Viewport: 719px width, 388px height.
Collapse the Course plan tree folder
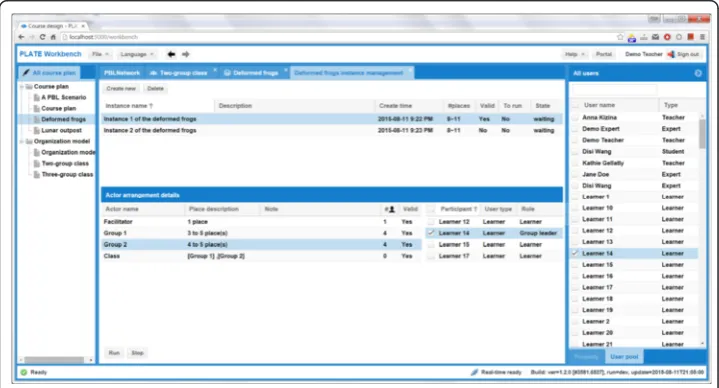coord(22,86)
